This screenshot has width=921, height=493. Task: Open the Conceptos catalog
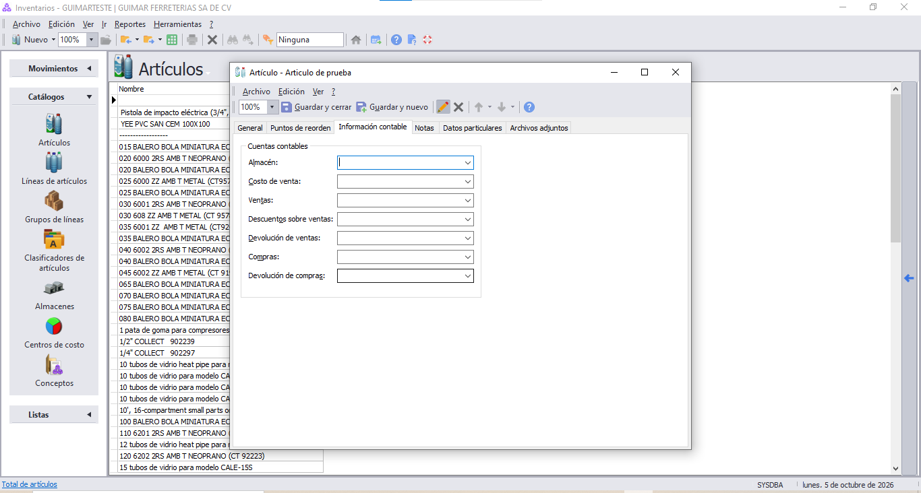(x=54, y=371)
